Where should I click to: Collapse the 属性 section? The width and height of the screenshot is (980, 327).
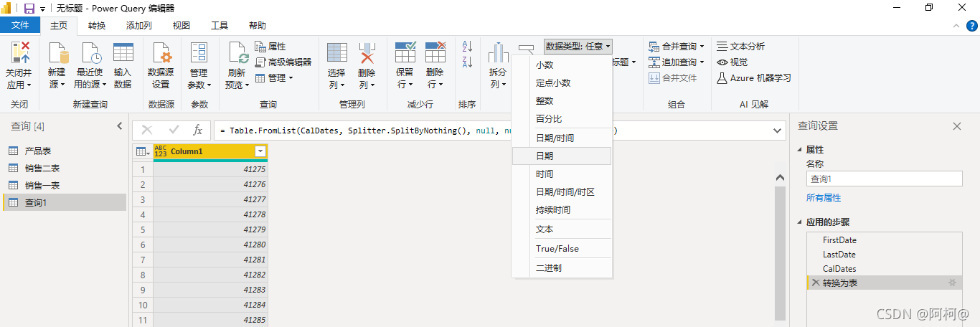tap(801, 150)
